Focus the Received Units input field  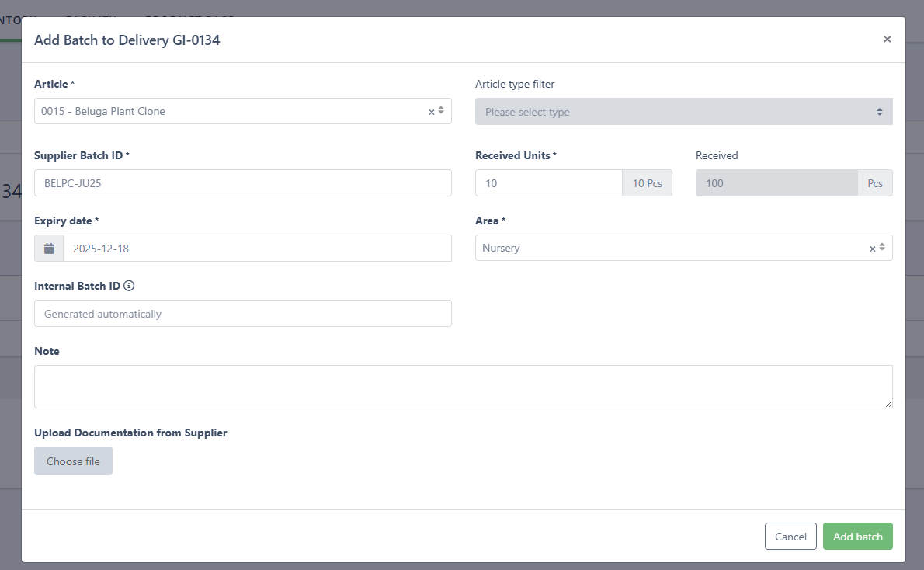tap(548, 183)
